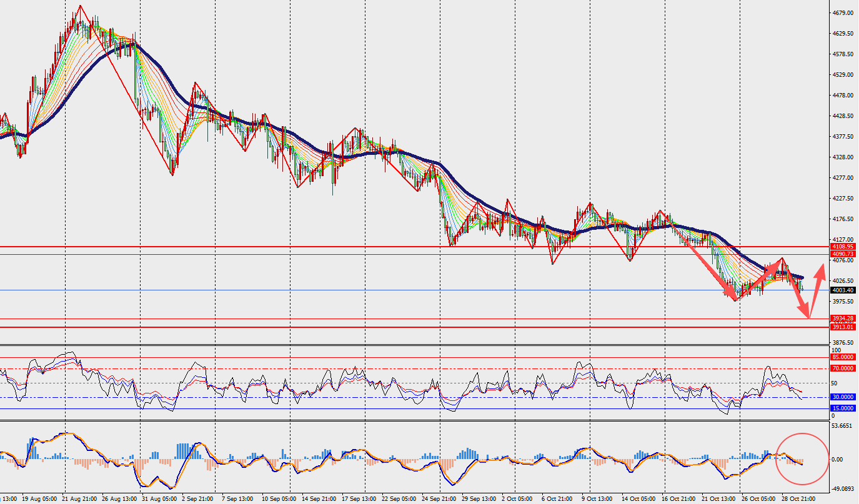
Task: Click the 4176.50 price axis label
Action: tap(843, 219)
